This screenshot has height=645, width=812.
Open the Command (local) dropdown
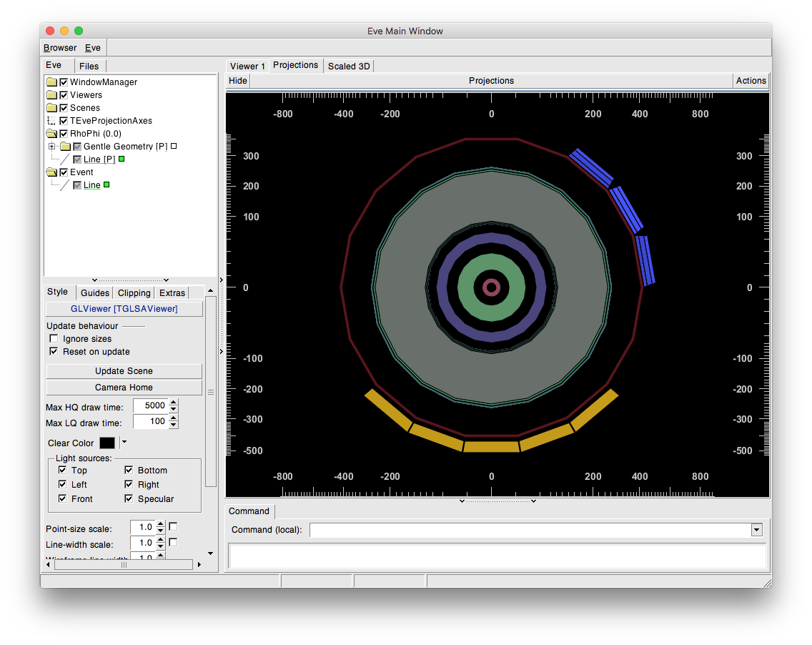coord(756,530)
